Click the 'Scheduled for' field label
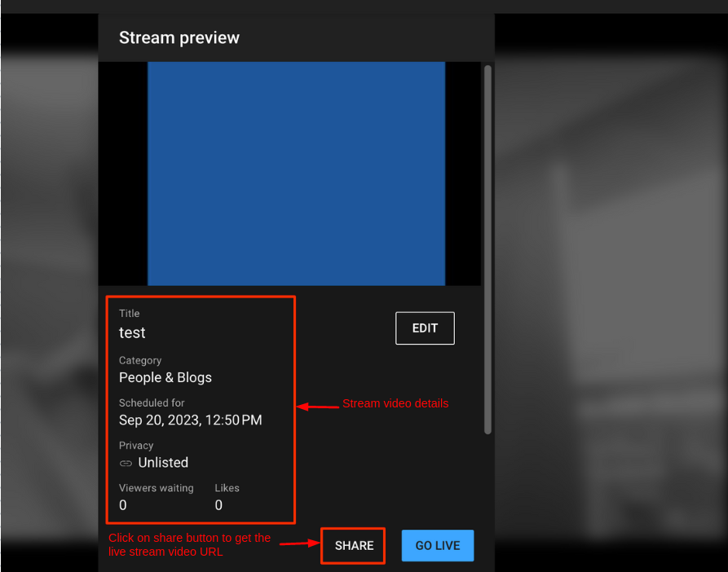This screenshot has width=728, height=572. click(x=152, y=403)
